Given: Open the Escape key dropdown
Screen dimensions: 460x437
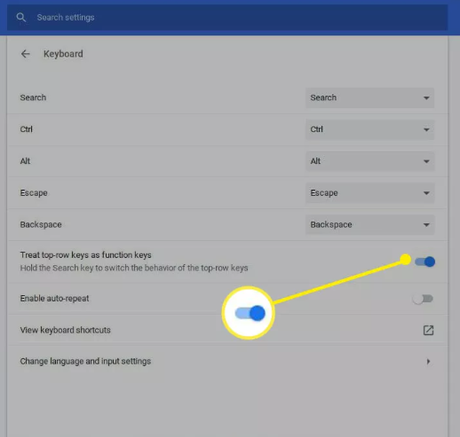Looking at the screenshot, I should tap(370, 193).
